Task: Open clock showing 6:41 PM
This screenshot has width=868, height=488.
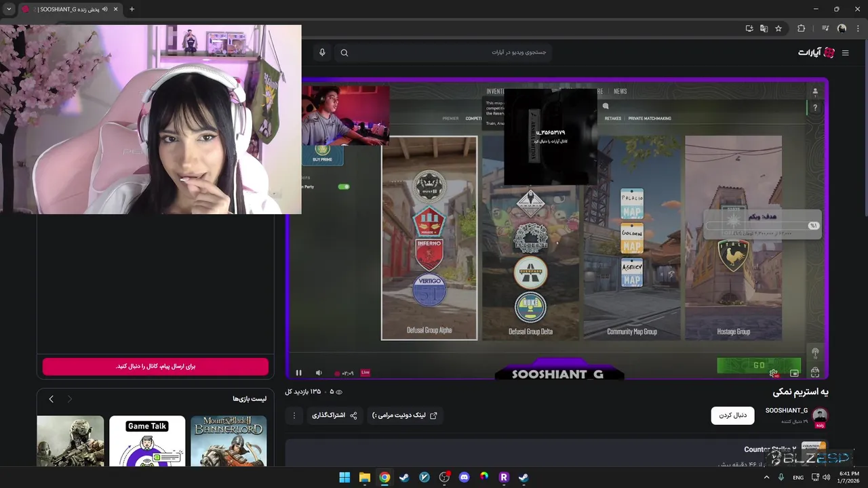Action: (849, 477)
